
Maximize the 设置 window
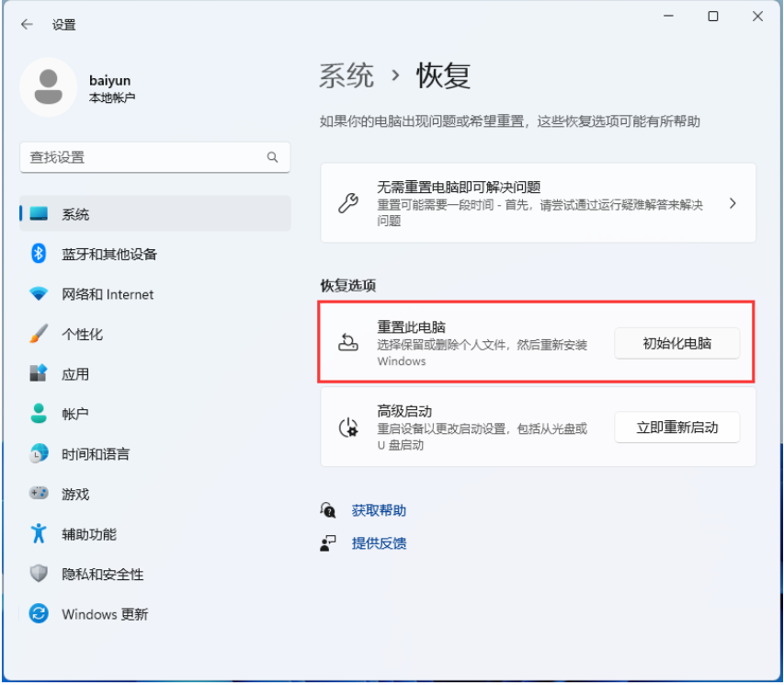[x=713, y=16]
